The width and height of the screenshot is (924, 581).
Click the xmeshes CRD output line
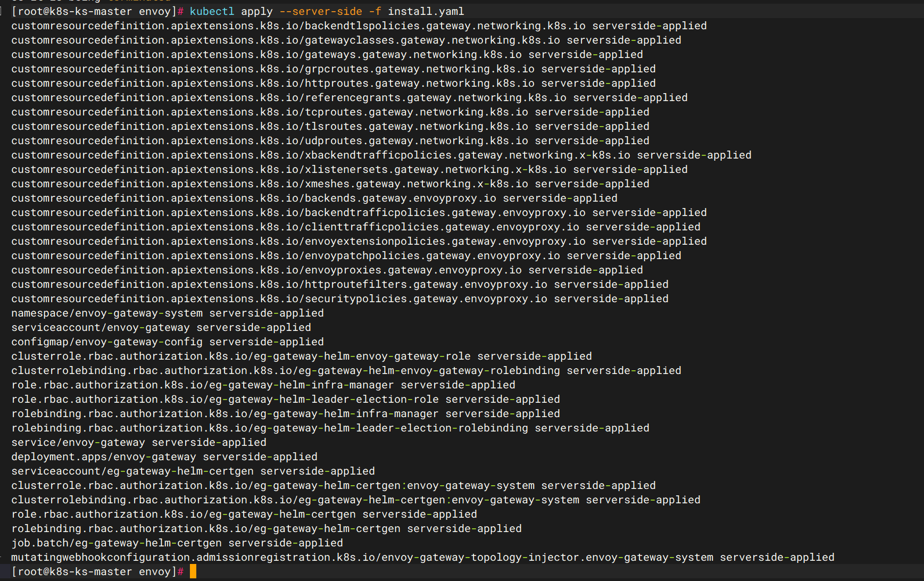330,184
